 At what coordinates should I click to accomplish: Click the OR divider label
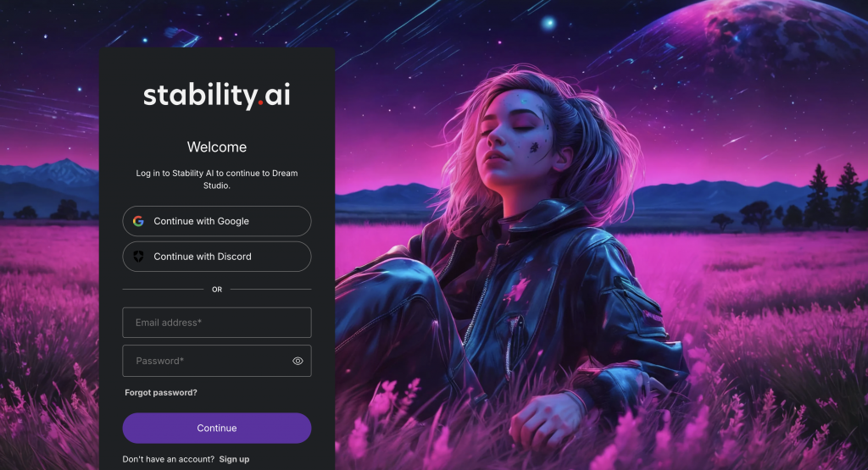tap(217, 289)
